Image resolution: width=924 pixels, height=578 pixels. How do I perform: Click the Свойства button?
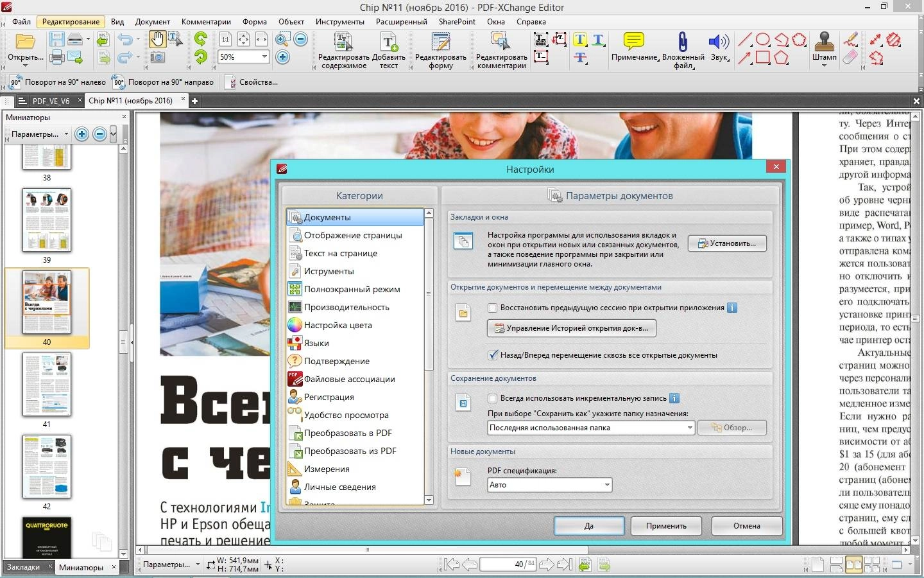[252, 82]
